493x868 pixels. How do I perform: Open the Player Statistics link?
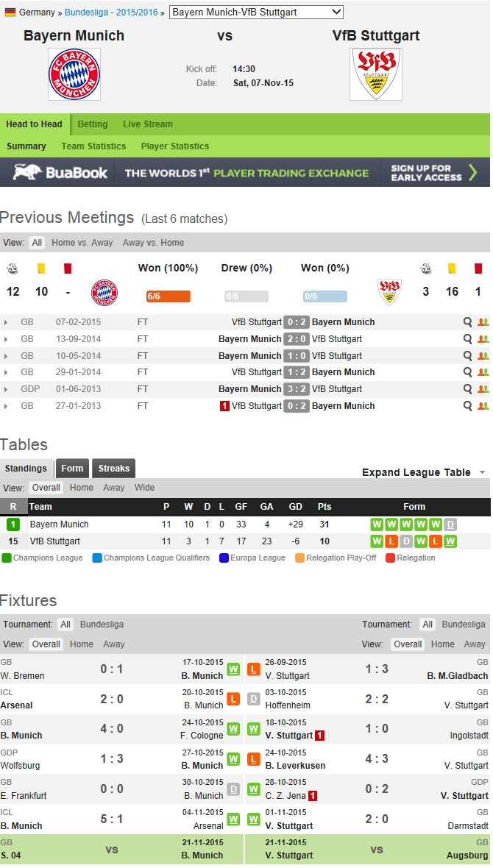(175, 146)
